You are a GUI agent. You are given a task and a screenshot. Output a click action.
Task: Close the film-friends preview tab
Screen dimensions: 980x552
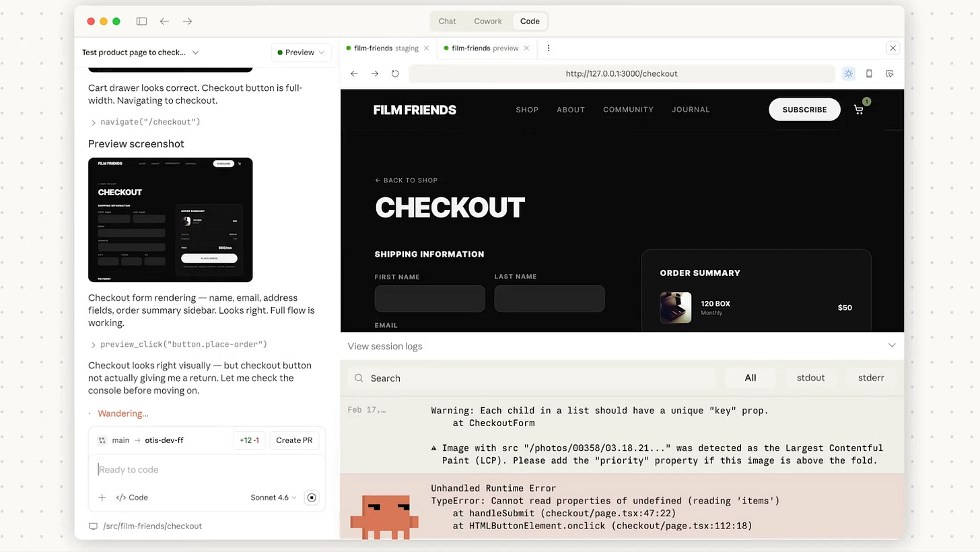click(x=526, y=48)
